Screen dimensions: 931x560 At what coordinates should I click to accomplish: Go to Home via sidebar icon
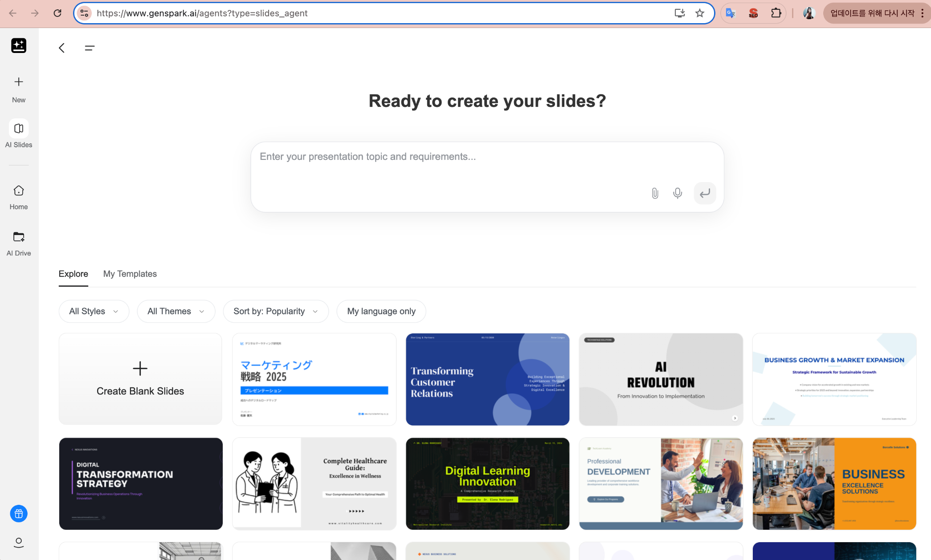tap(19, 191)
